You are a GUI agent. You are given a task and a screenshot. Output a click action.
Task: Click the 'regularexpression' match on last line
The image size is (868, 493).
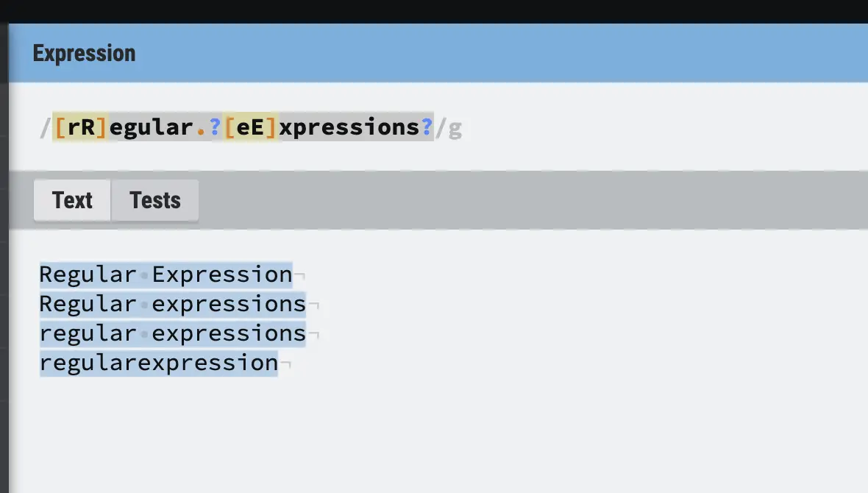(158, 363)
